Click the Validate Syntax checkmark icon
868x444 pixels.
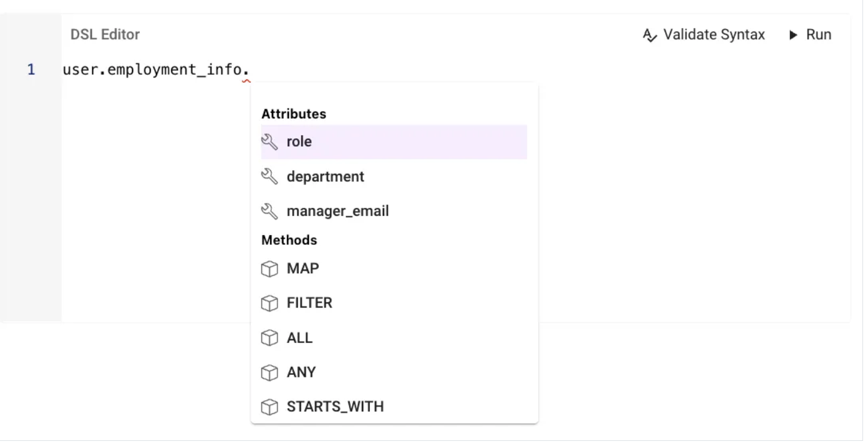point(650,35)
